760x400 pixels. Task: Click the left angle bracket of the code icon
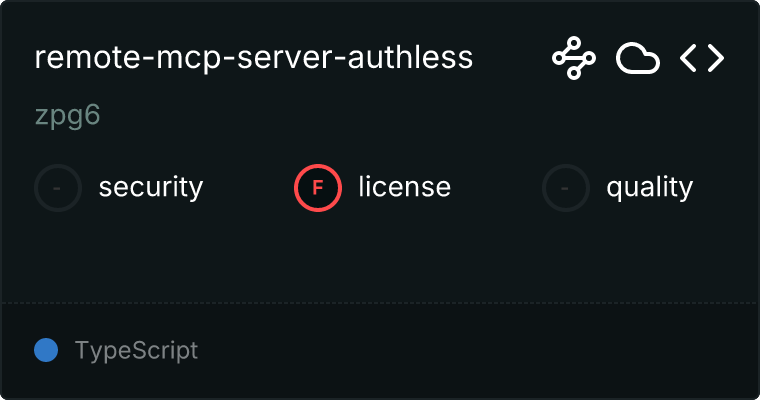(689, 58)
